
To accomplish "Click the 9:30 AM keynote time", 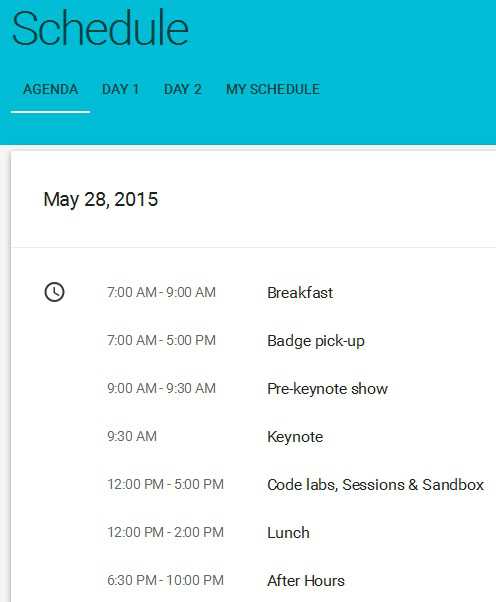I will coord(132,437).
